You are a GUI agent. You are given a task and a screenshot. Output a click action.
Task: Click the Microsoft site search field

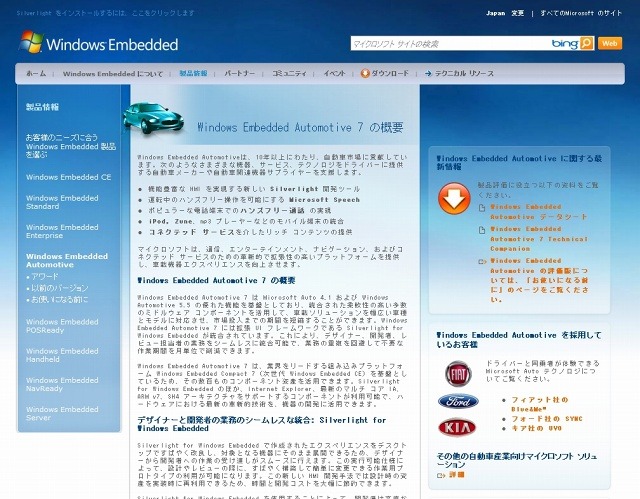(450, 43)
